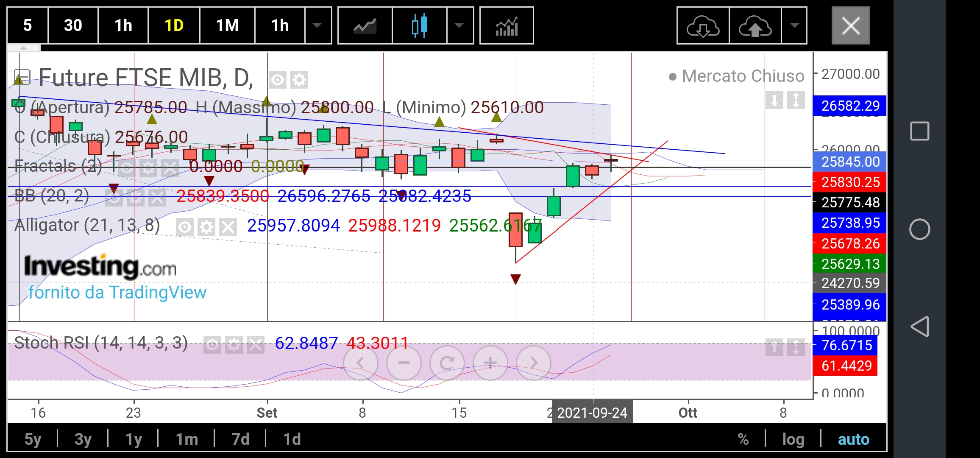Set range to 1m
Screen dimensions: 980x458
pyautogui.click(x=187, y=439)
